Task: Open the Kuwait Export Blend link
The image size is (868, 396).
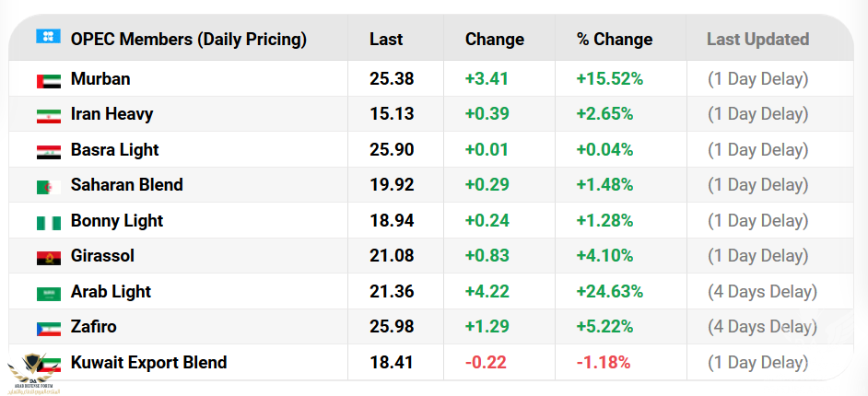Action: [x=148, y=362]
